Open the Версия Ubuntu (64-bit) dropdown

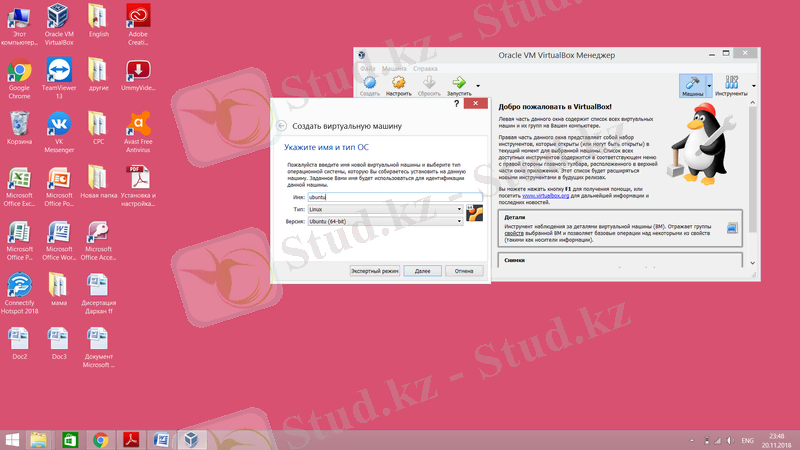385,221
